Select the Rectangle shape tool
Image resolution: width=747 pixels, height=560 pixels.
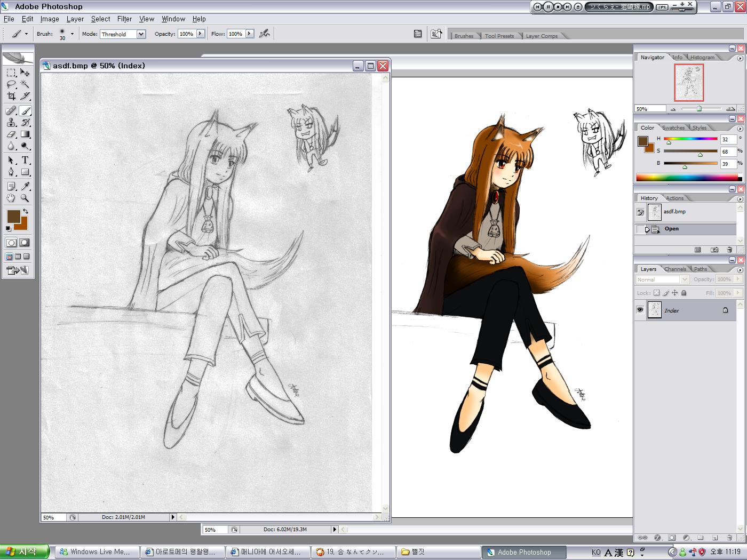25,172
